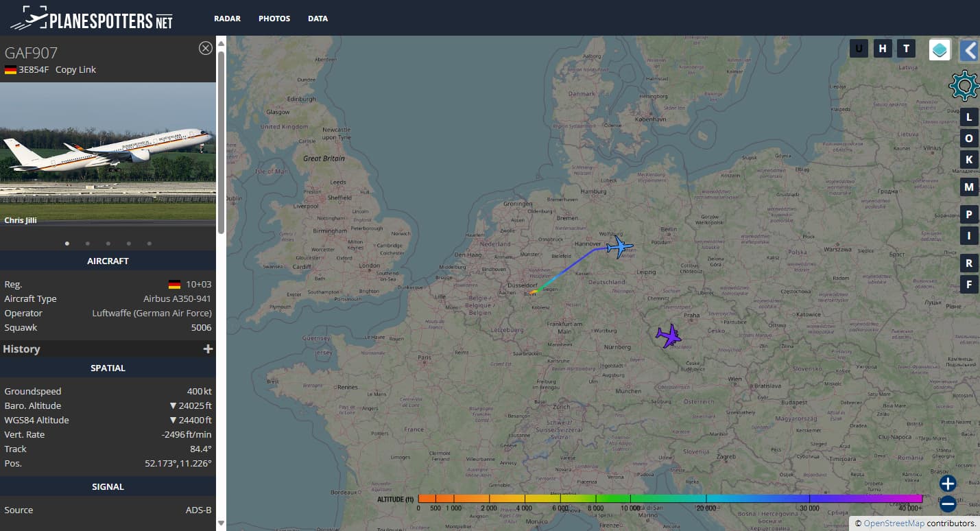Open the OpenStreetMap contributors link

pos(894,523)
